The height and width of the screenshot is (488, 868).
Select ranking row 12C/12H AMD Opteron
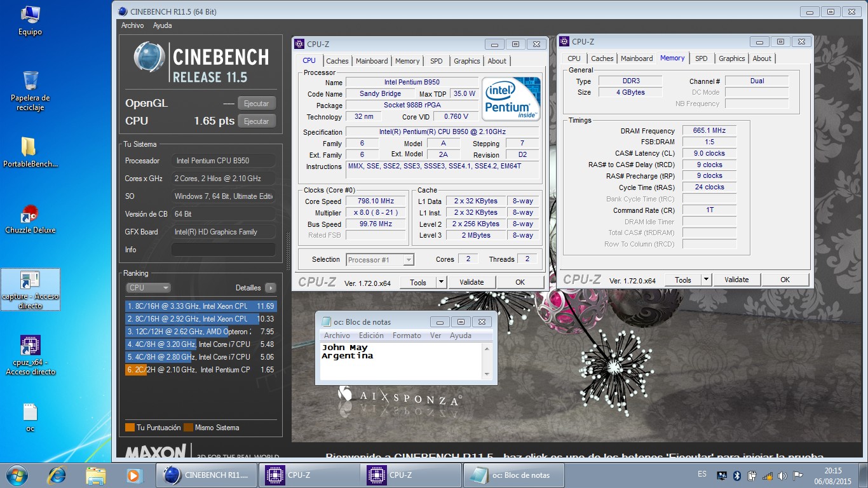pyautogui.click(x=201, y=332)
